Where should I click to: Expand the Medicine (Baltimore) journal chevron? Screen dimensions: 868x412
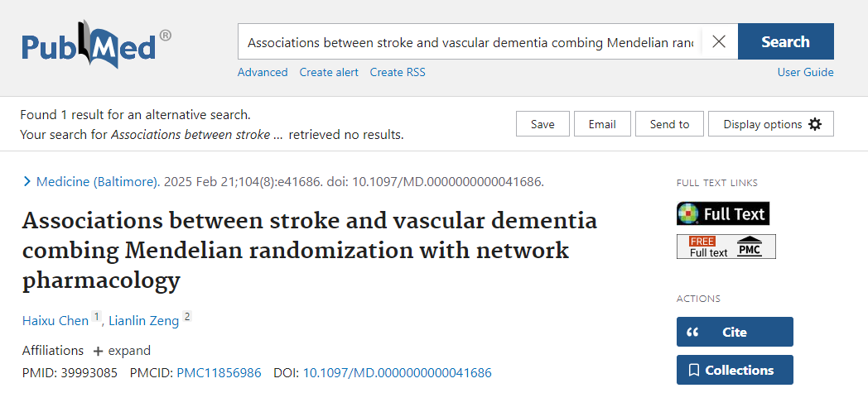(x=27, y=182)
